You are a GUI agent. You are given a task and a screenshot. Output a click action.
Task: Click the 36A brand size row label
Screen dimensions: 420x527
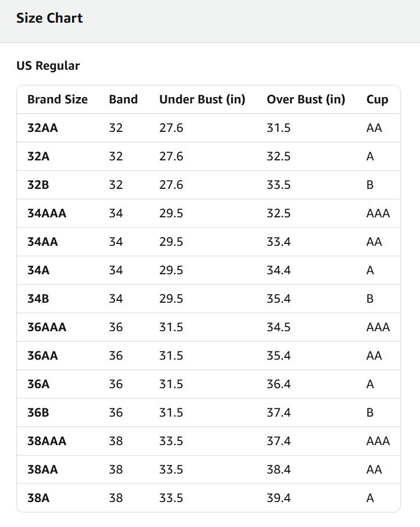coord(38,384)
